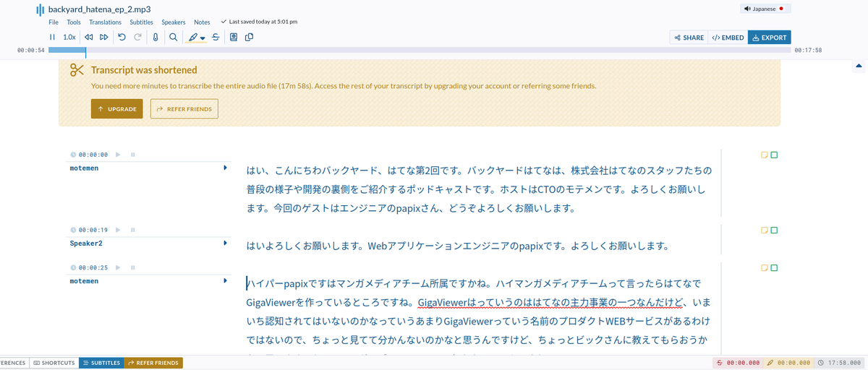Click the collapse arrow at top right
This screenshot has width=868, height=370.
859,66
